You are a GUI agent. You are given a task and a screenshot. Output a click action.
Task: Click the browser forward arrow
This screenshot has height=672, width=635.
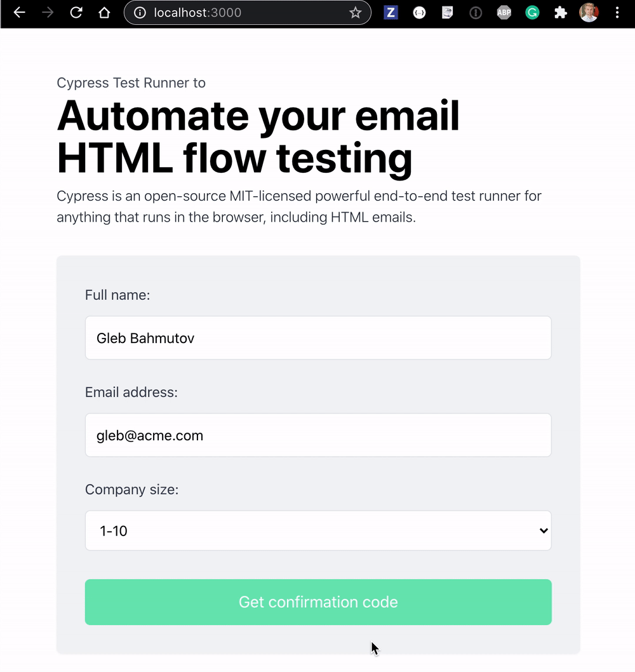pos(48,13)
